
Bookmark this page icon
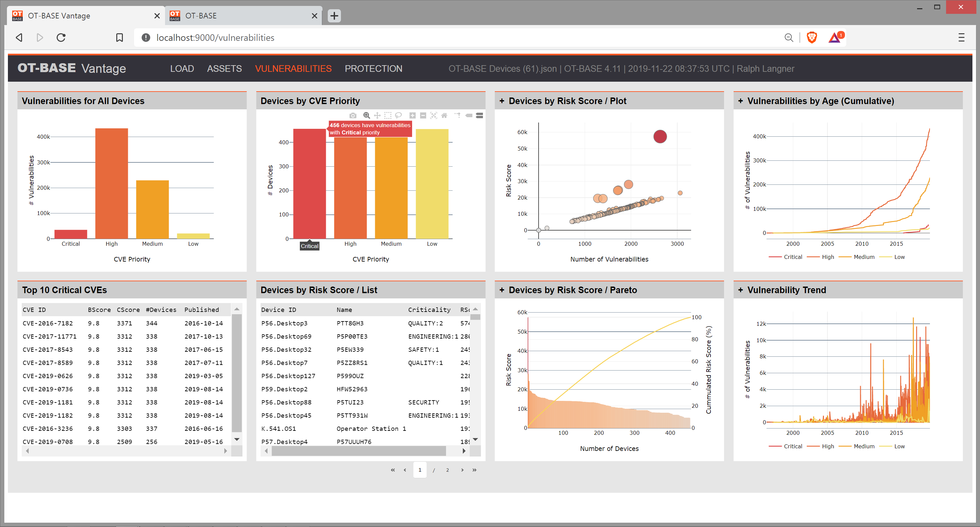[120, 38]
